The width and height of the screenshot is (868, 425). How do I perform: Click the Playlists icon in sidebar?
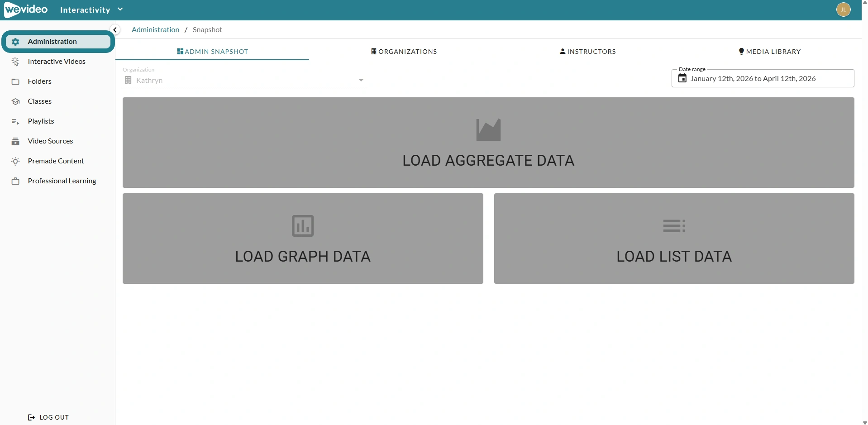(x=15, y=121)
